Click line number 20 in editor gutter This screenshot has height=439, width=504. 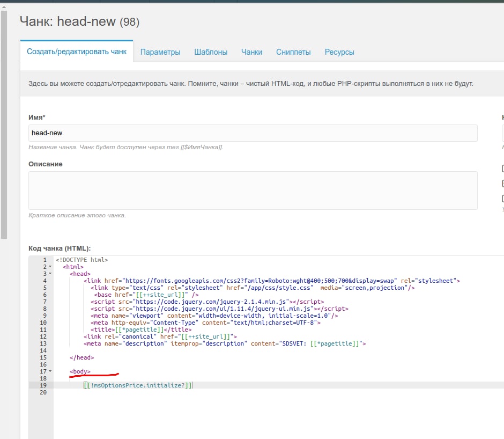pos(43,392)
